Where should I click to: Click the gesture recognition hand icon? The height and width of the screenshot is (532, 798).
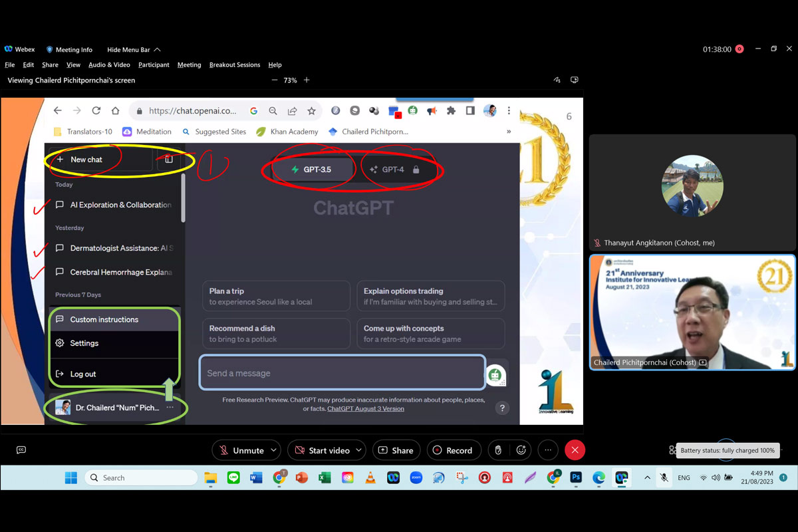pyautogui.click(x=498, y=450)
